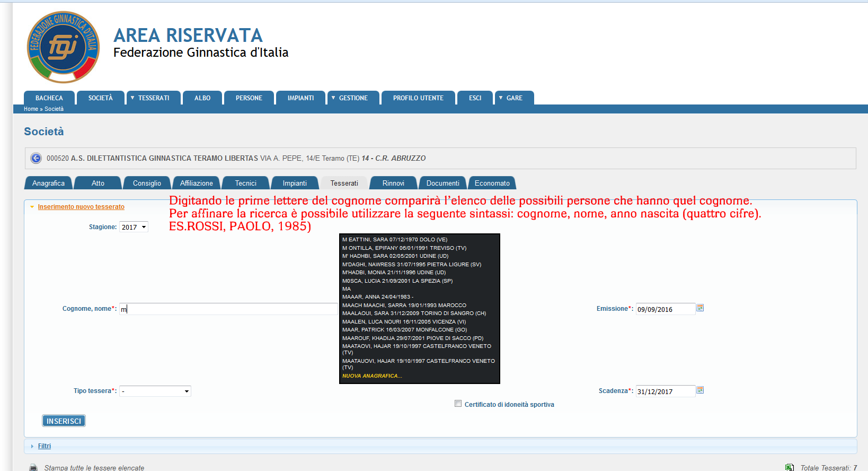
Task: Open the IMPIANTI menu item
Action: click(x=300, y=98)
